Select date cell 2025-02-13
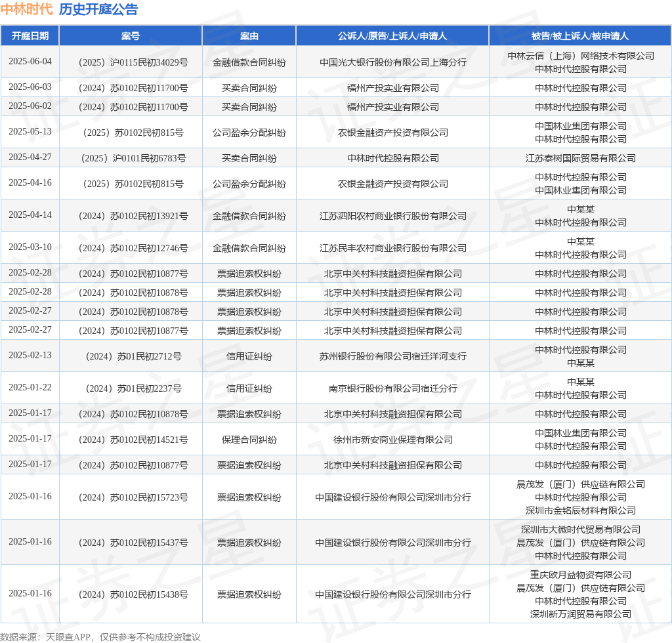The width and height of the screenshot is (672, 643). click(x=30, y=356)
